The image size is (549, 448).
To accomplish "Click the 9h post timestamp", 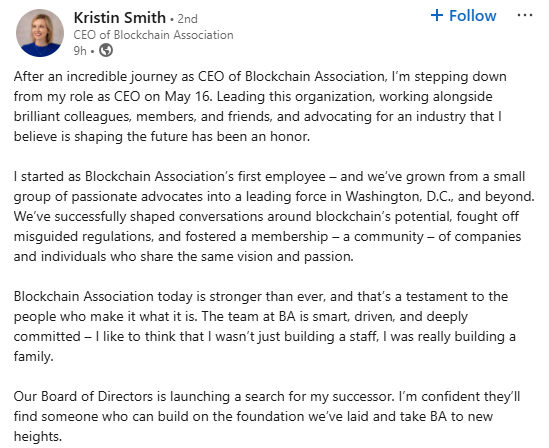I will pos(80,51).
